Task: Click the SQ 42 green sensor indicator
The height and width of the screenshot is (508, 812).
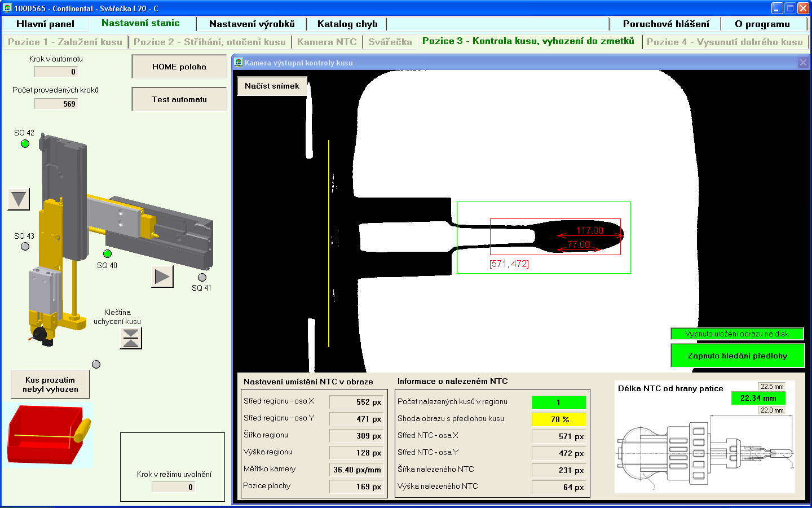Action: coord(25,144)
